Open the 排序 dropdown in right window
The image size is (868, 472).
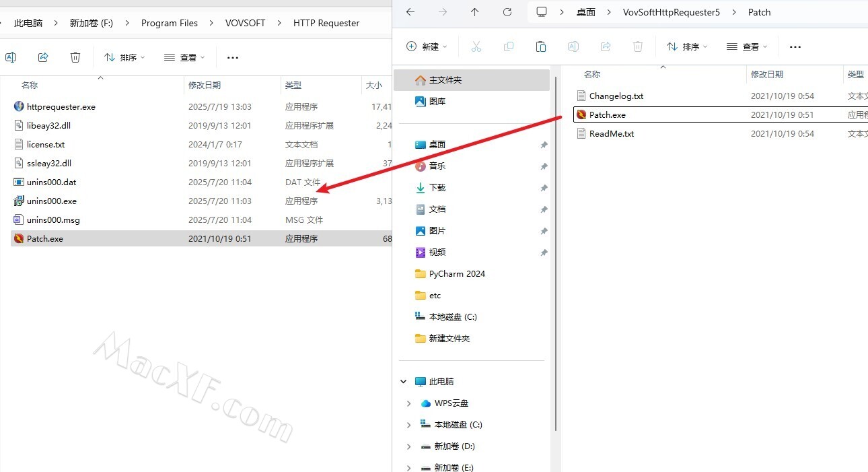click(687, 46)
